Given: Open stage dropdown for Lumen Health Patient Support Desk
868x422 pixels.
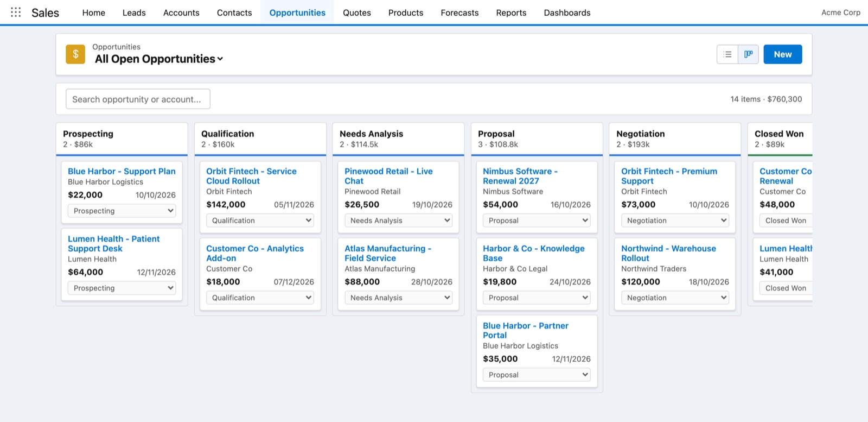Looking at the screenshot, I should point(122,288).
